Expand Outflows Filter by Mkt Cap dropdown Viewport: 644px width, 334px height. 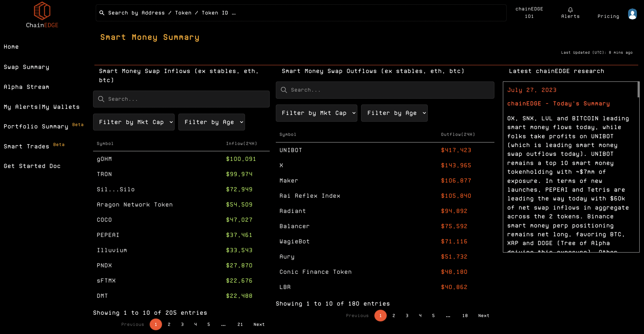coord(316,113)
